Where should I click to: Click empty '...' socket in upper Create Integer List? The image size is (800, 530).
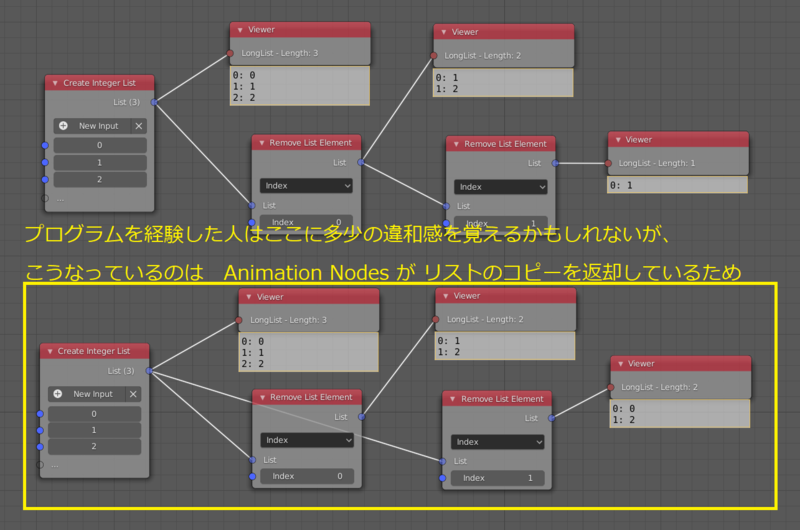[x=45, y=198]
